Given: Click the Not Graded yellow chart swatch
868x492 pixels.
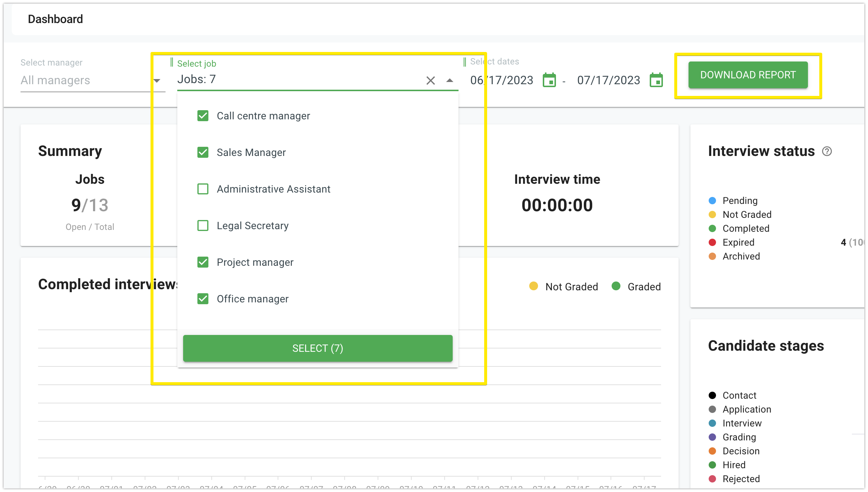Looking at the screenshot, I should tap(534, 286).
